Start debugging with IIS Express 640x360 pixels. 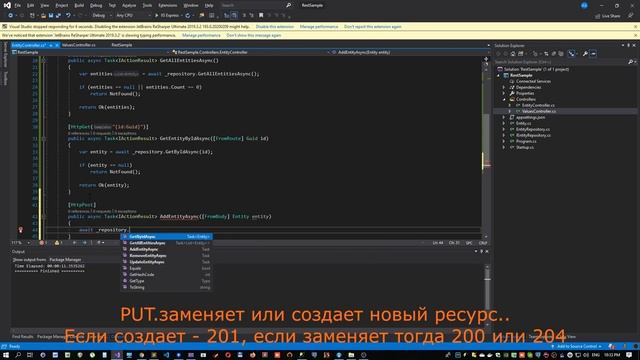coord(167,16)
